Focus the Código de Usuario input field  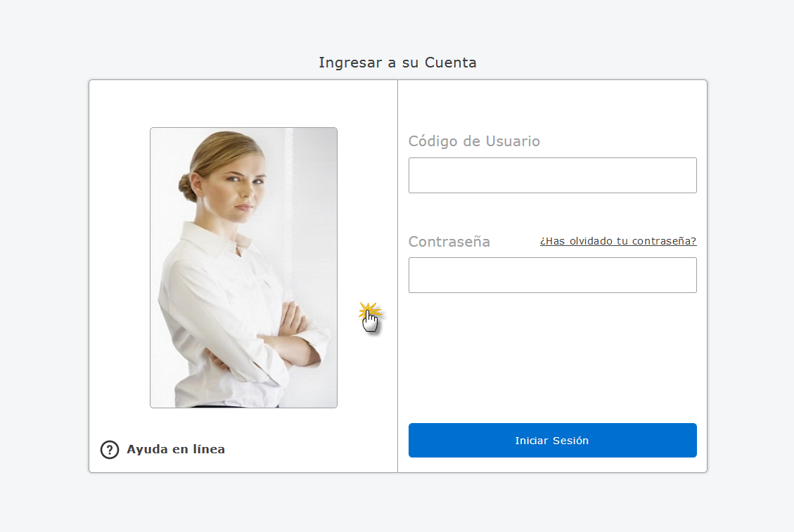click(552, 175)
